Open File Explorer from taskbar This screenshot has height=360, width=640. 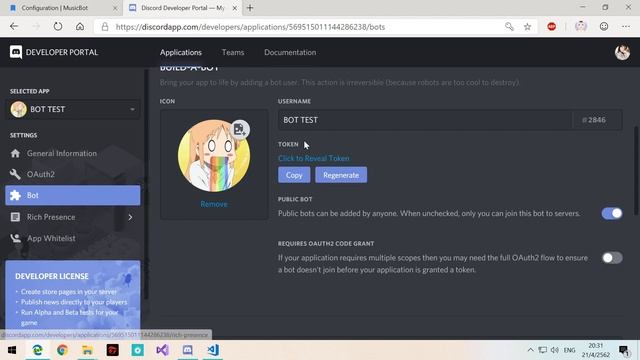[x=87, y=350]
